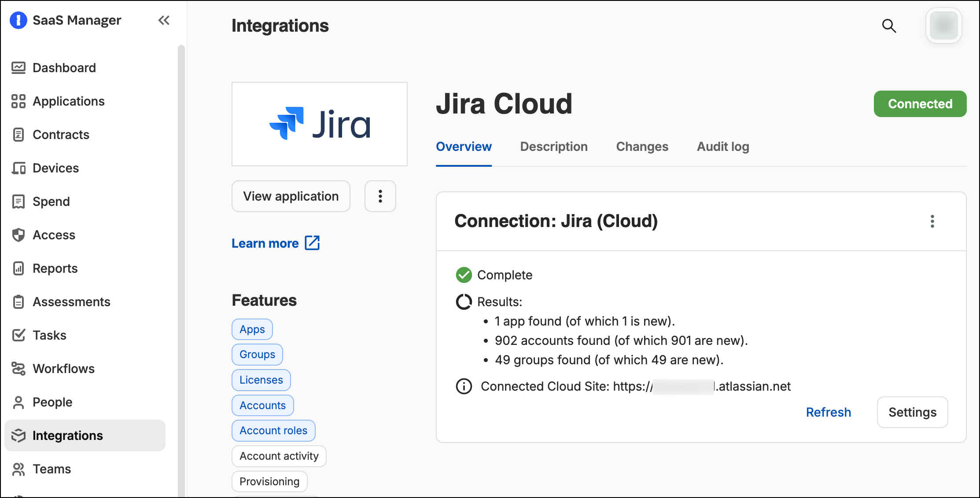
Task: Click the '902 accounts found' result line
Action: pyautogui.click(x=621, y=341)
